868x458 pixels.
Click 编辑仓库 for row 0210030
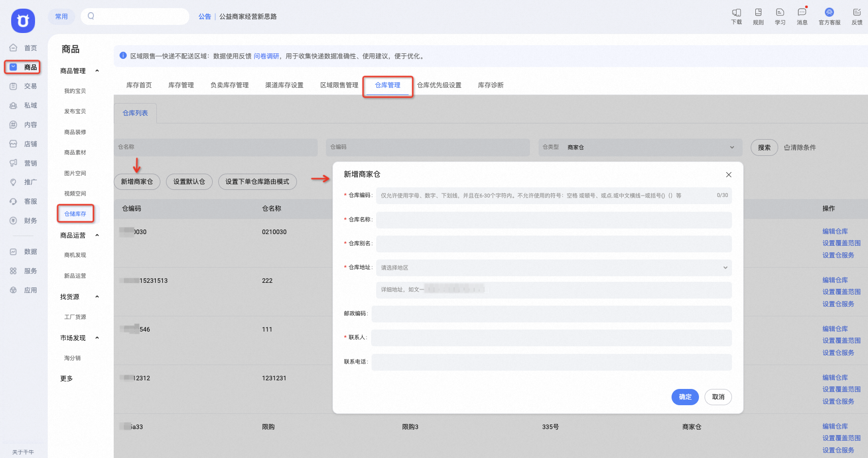[x=835, y=232]
